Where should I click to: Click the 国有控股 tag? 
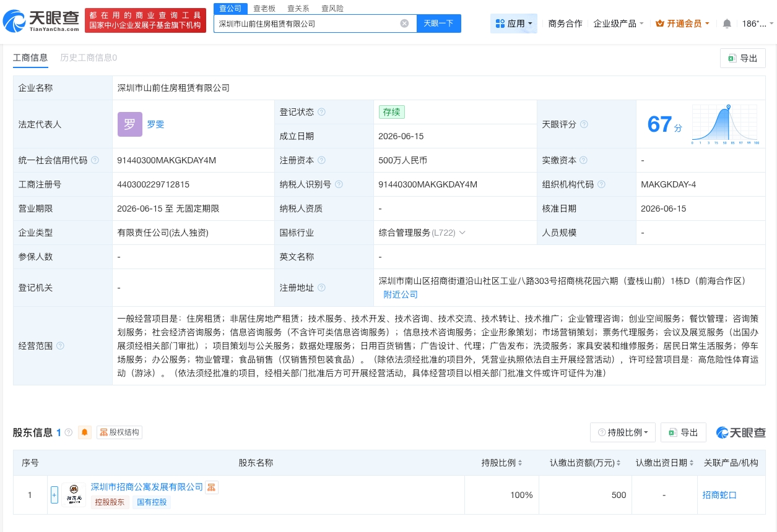(151, 502)
